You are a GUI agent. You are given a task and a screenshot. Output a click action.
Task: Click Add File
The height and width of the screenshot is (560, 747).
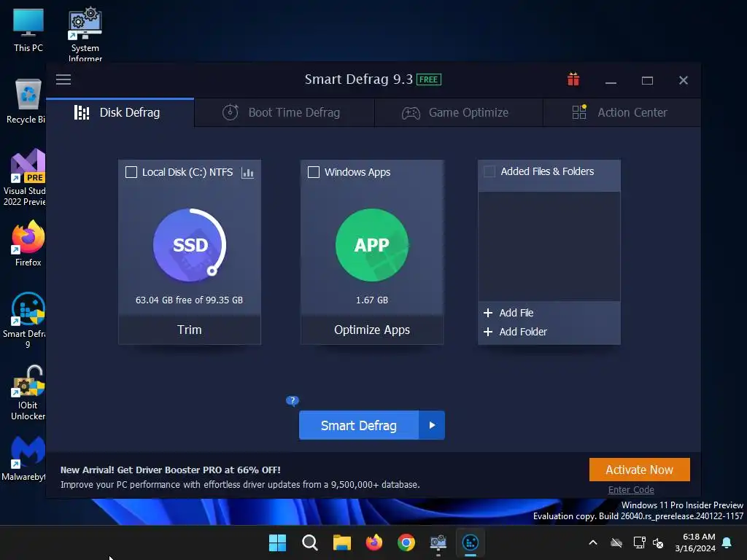pyautogui.click(x=508, y=313)
